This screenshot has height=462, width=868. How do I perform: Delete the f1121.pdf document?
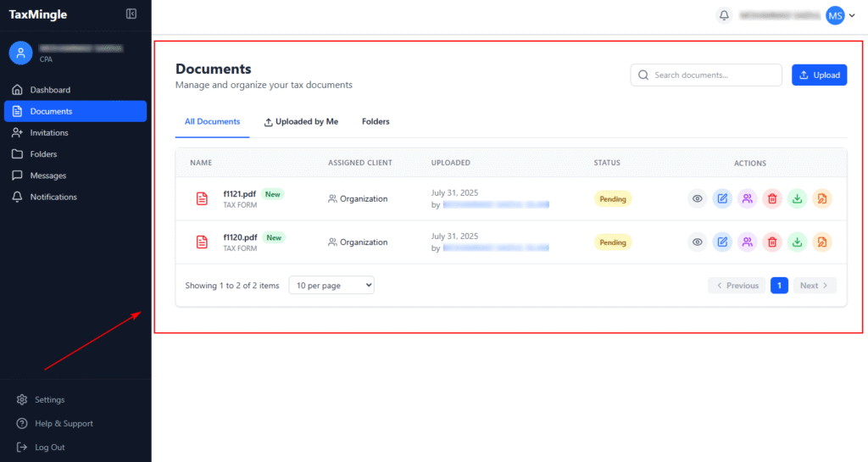pyautogui.click(x=772, y=199)
